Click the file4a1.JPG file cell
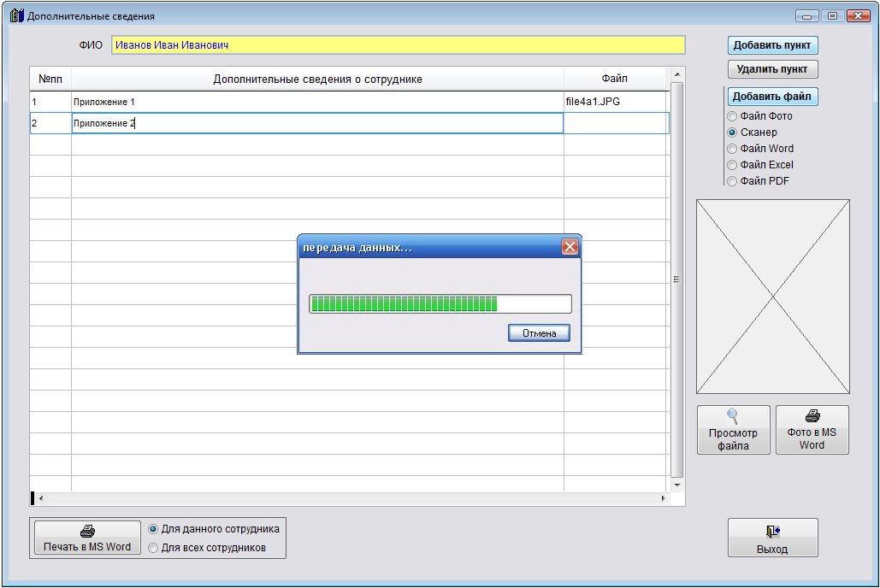Viewport: 880px width, 588px height. 615,102
